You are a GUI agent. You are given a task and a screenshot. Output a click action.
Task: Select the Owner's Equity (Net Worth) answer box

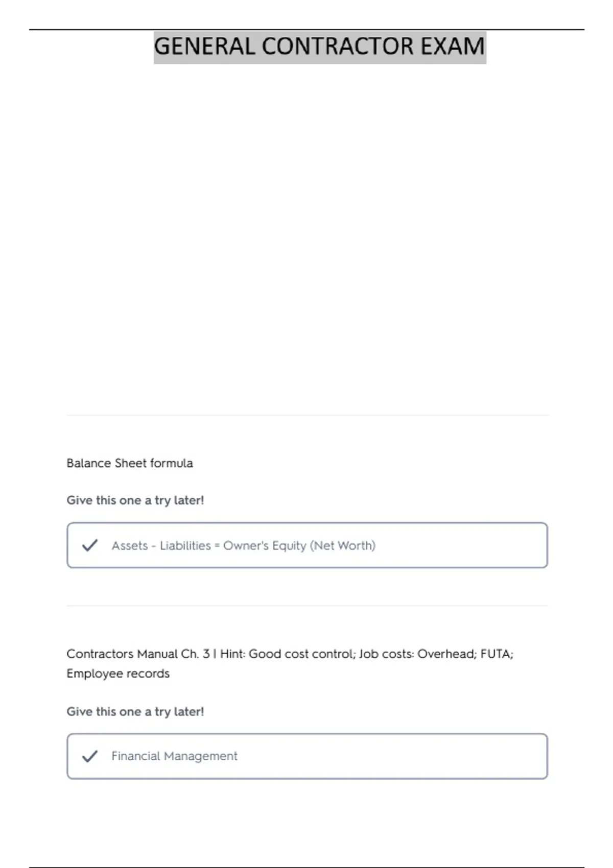pyautogui.click(x=307, y=545)
